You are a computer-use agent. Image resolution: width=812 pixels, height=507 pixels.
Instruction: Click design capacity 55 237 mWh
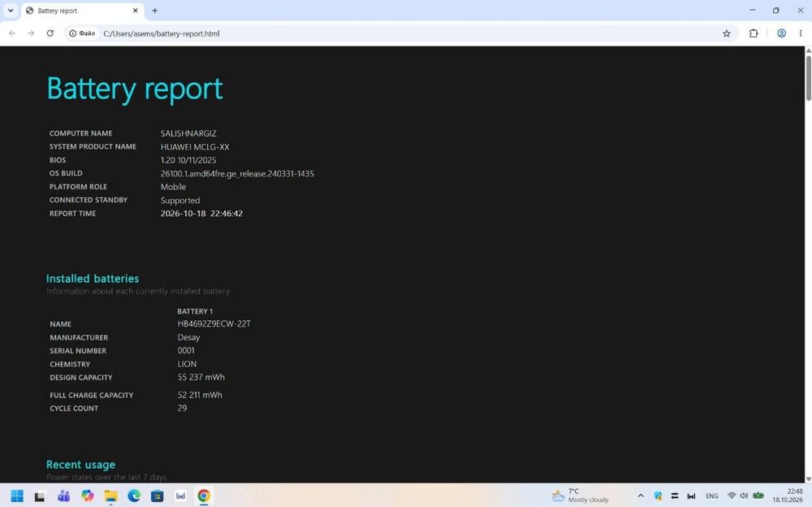pos(201,377)
